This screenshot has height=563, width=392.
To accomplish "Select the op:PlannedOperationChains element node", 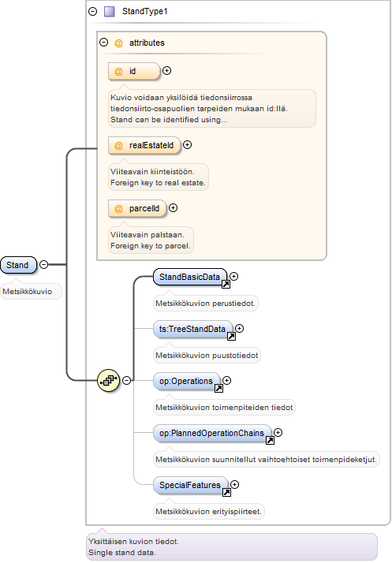I will (212, 434).
